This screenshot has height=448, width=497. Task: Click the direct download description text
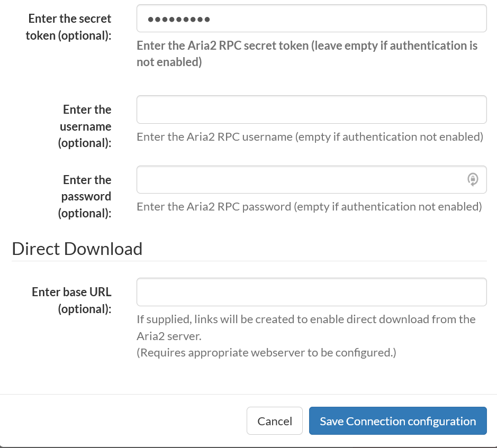306,327
